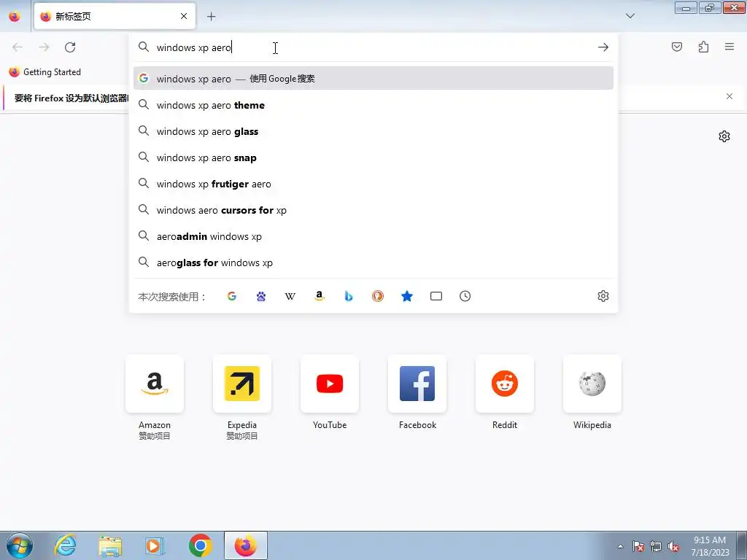
Task: Go forward one page
Action: 44,47
